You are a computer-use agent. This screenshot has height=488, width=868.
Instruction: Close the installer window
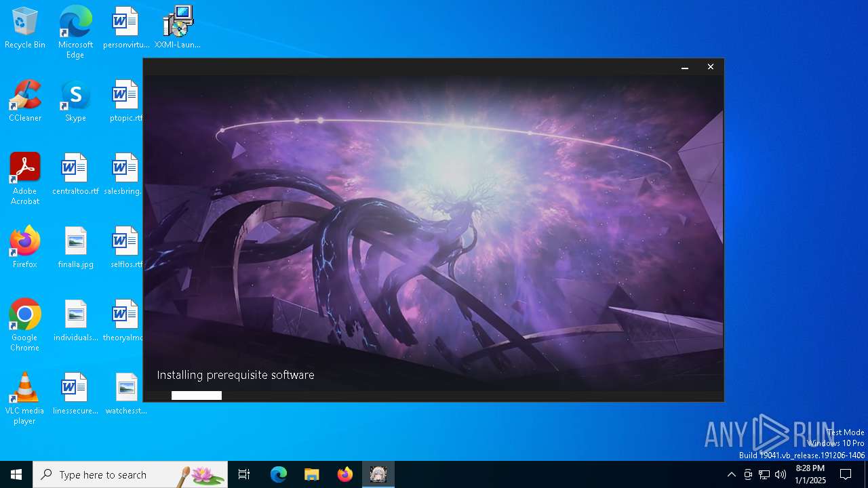click(711, 67)
